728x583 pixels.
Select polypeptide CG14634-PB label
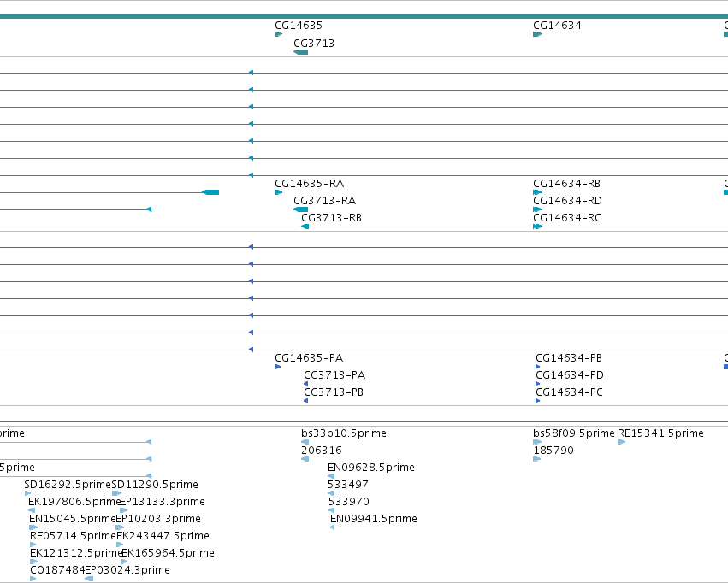(x=569, y=358)
